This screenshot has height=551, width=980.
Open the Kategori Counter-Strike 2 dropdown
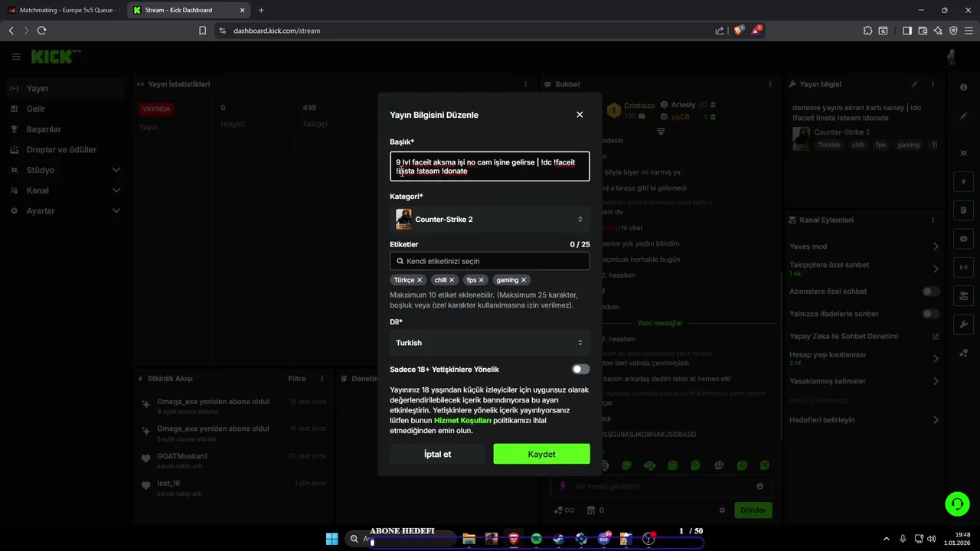490,220
